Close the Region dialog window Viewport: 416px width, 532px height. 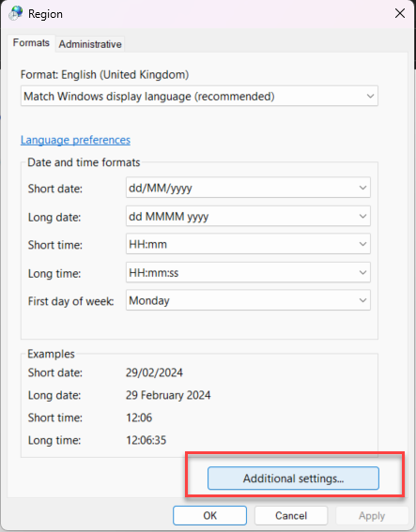click(400, 13)
